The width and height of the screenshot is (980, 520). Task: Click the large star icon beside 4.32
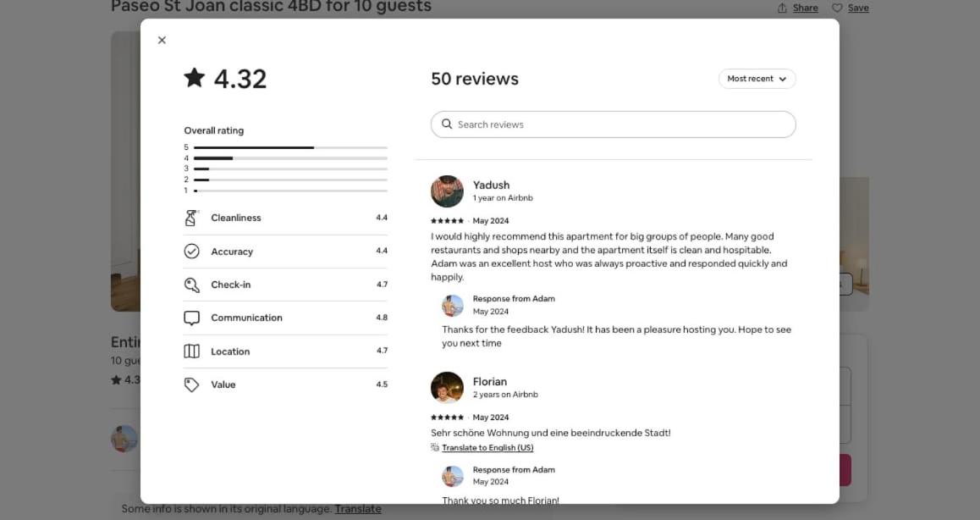point(195,78)
